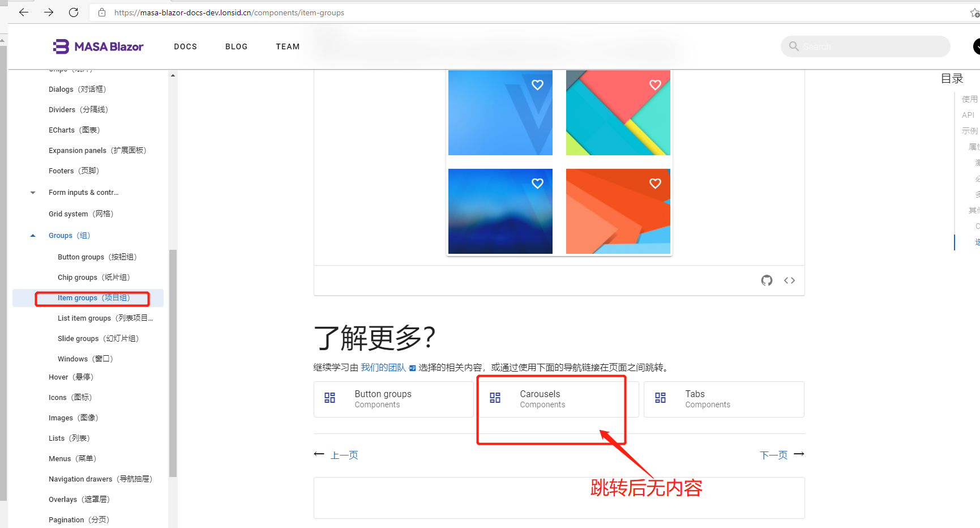The height and width of the screenshot is (528, 980).
Task: Like the red and teal material image
Action: pyautogui.click(x=655, y=85)
